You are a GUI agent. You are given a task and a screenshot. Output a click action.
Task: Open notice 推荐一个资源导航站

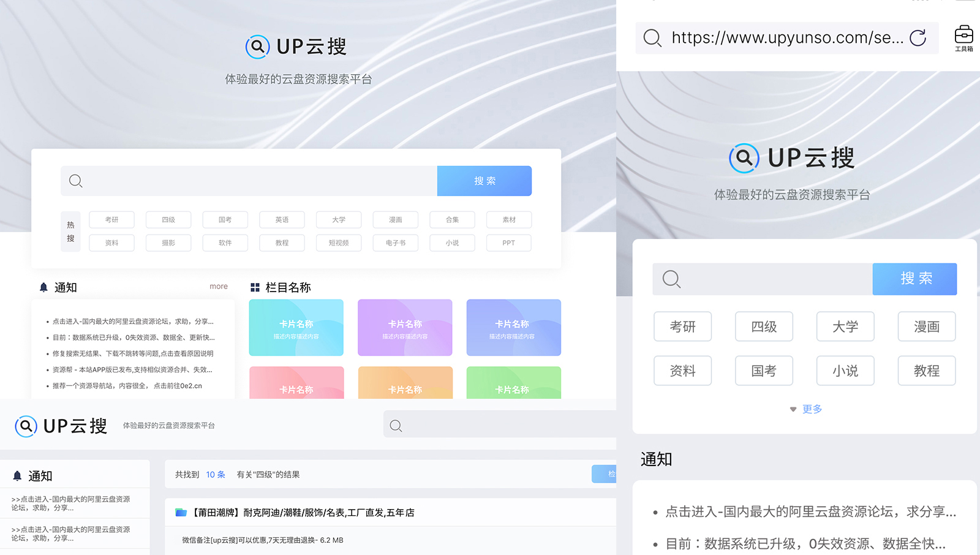pyautogui.click(x=127, y=386)
